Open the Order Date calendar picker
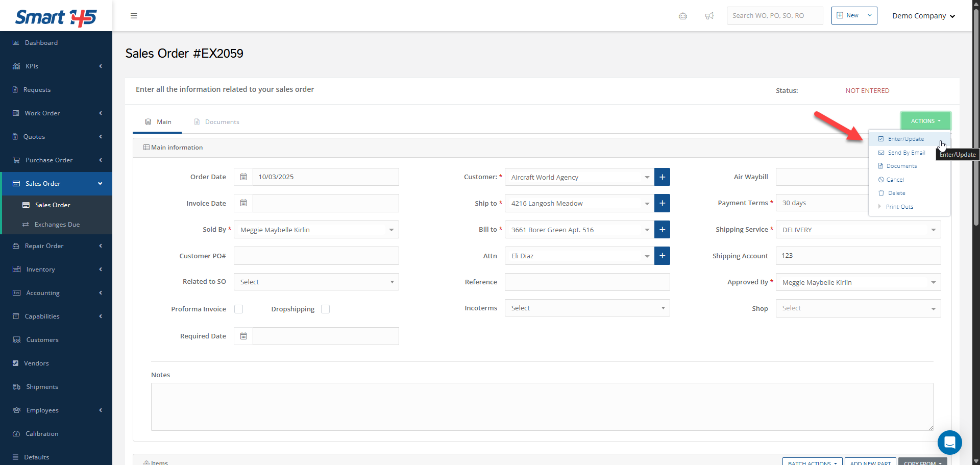This screenshot has height=465, width=980. tap(243, 177)
